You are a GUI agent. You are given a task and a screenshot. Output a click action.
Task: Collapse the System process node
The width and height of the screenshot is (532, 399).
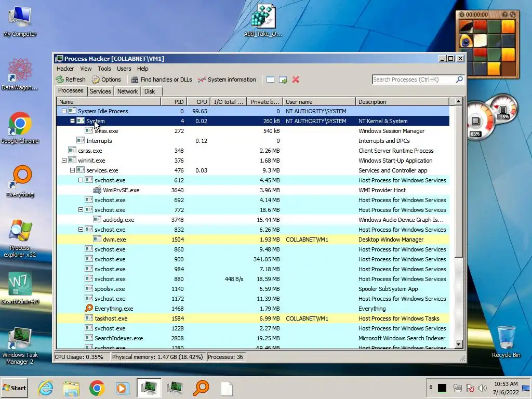click(72, 121)
